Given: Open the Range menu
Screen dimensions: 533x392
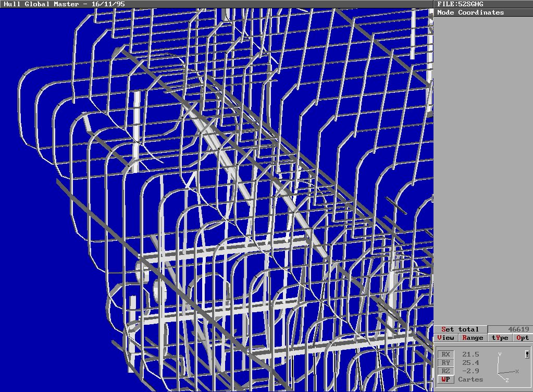Looking at the screenshot, I should [472, 337].
